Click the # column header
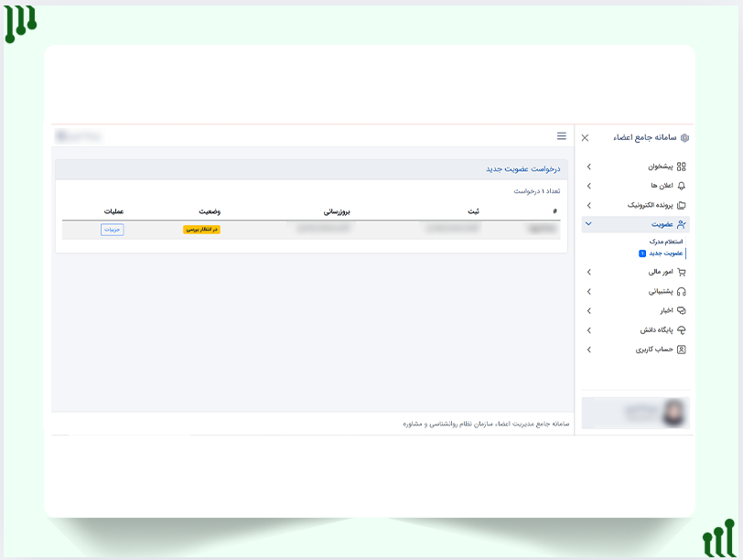This screenshot has width=743, height=560. pyautogui.click(x=555, y=211)
